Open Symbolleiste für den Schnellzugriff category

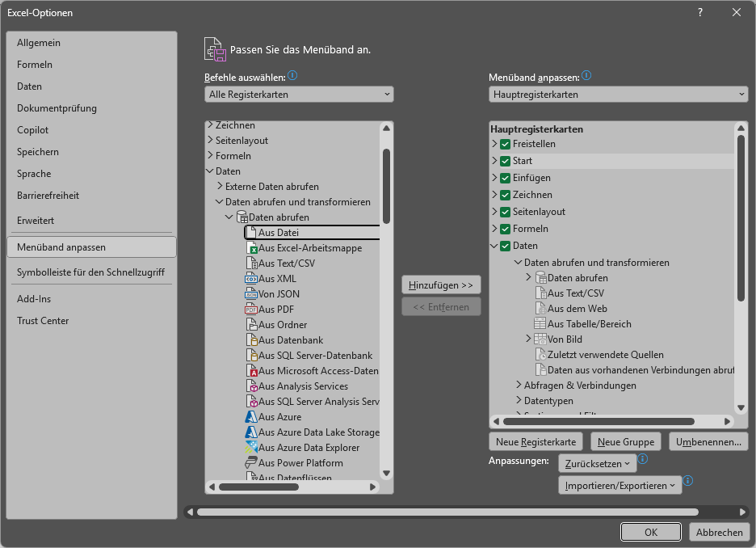click(x=91, y=272)
